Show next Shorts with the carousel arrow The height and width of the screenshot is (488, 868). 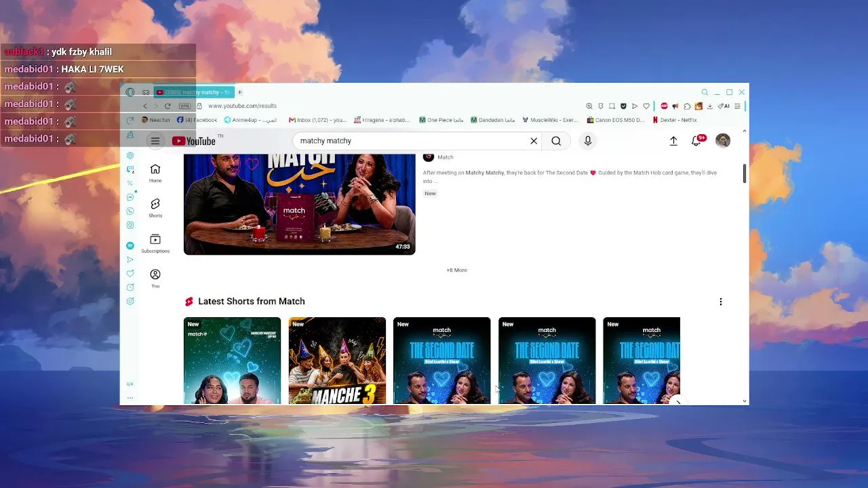coord(678,400)
